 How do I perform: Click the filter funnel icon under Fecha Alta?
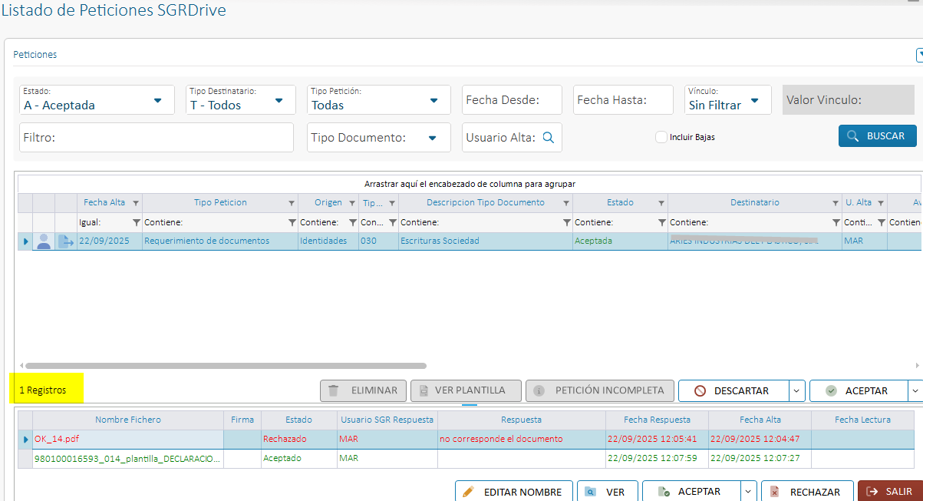(x=137, y=222)
